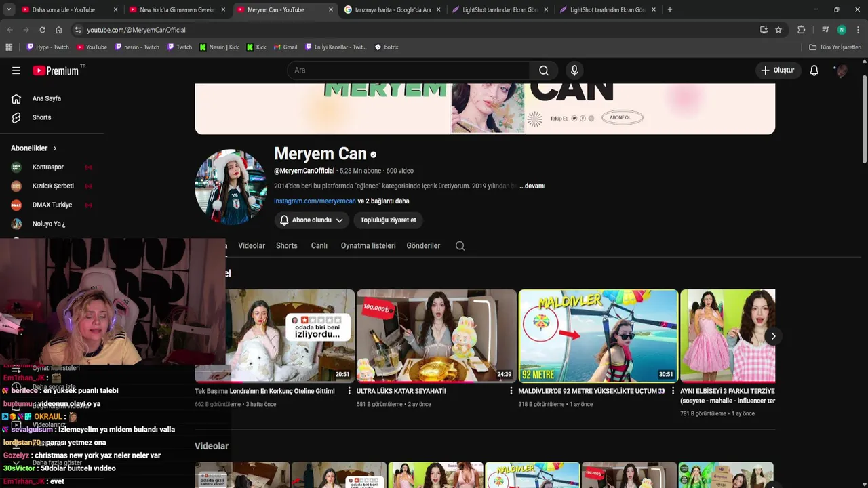The height and width of the screenshot is (488, 868).
Task: Open browser extensions puzzle icon
Action: [801, 30]
